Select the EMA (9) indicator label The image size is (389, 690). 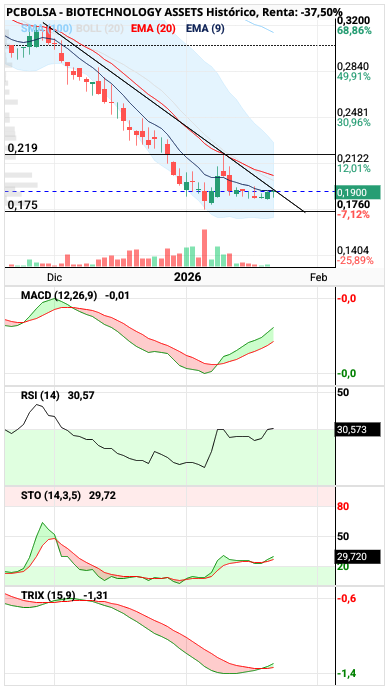tap(205, 29)
